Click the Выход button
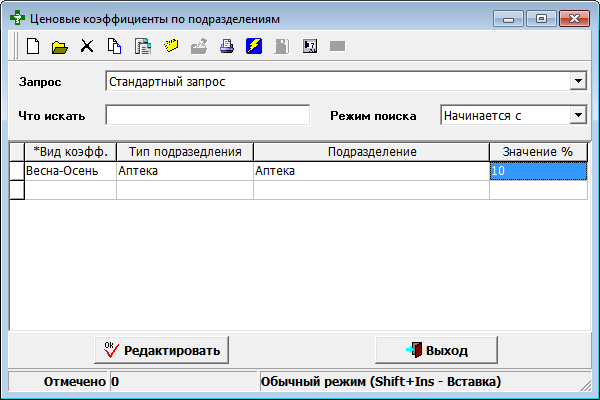 pos(436,350)
